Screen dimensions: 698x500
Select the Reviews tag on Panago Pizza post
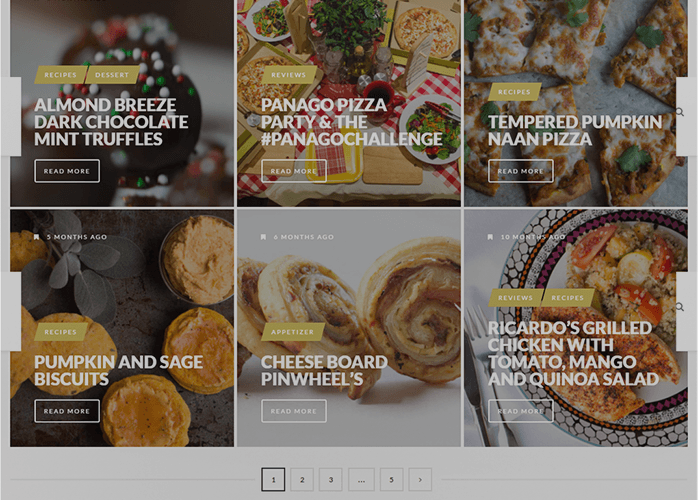tap(288, 75)
